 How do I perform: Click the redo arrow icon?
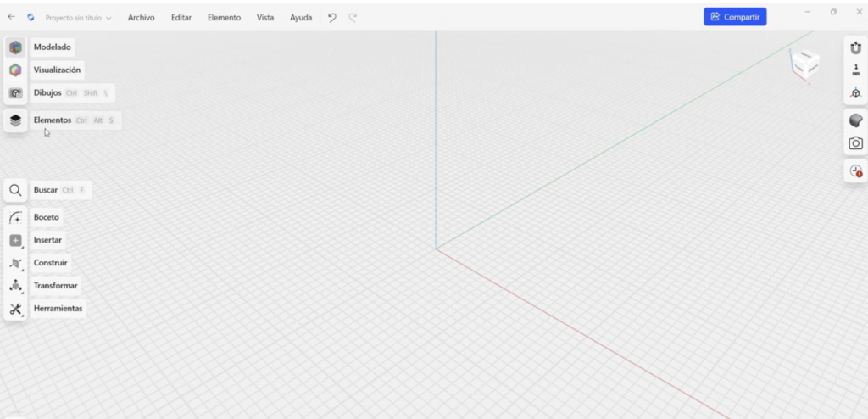(x=353, y=17)
